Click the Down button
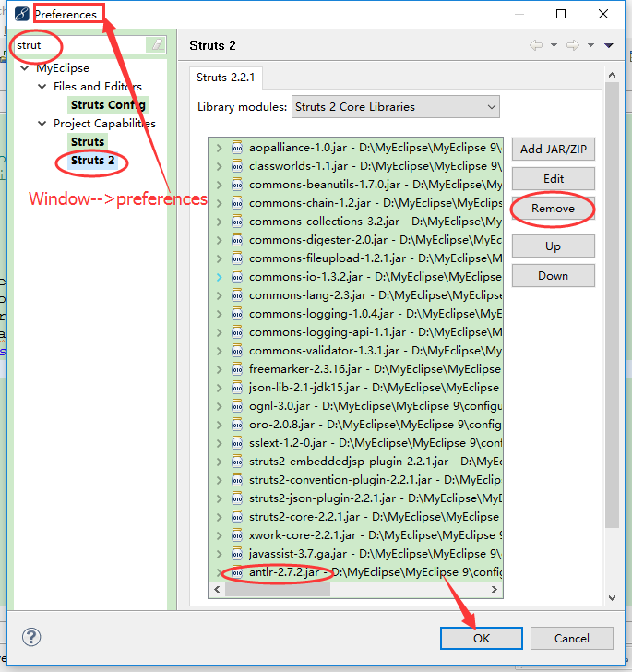Viewport: 632px width, 672px height. click(554, 276)
